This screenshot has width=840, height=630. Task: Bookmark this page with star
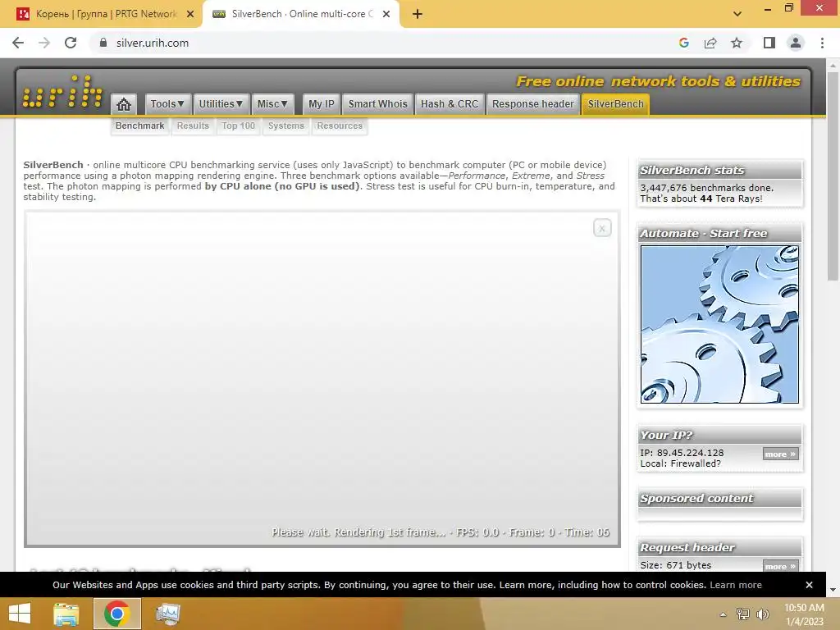click(x=737, y=43)
